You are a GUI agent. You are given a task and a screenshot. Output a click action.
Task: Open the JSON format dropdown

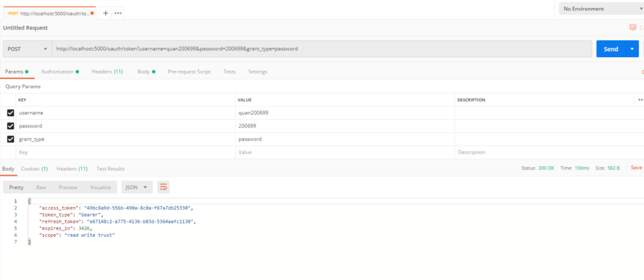137,187
